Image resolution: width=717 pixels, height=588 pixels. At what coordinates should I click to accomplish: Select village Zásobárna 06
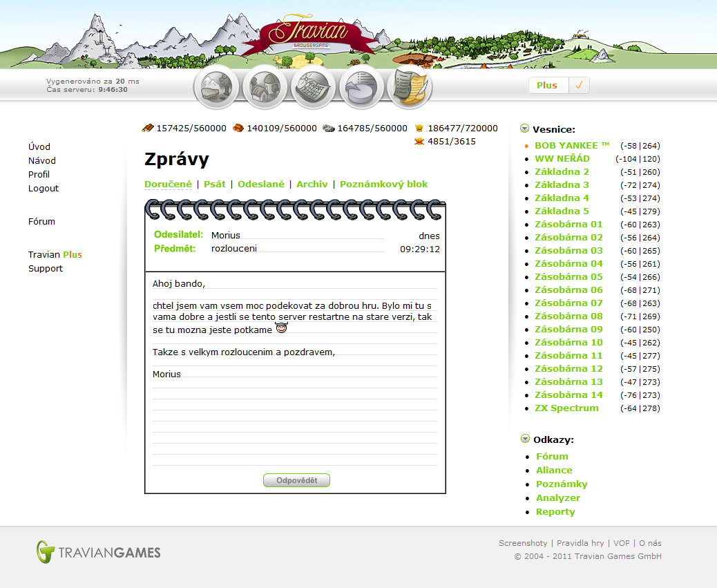(569, 290)
